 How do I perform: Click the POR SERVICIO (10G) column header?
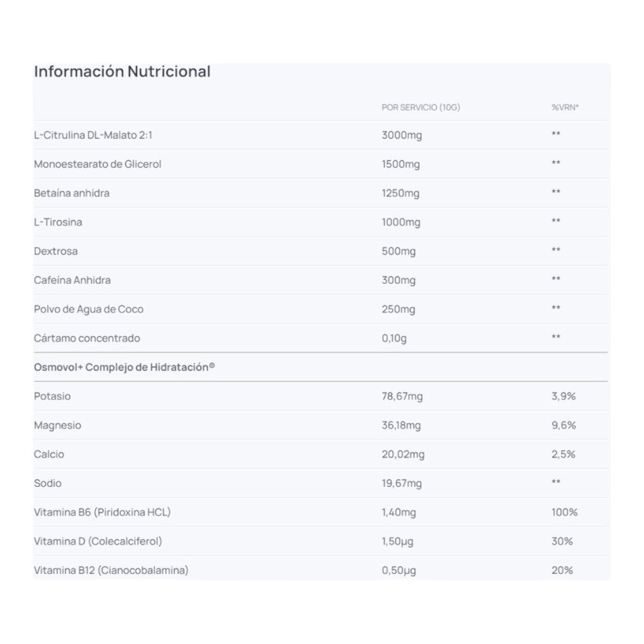click(421, 108)
